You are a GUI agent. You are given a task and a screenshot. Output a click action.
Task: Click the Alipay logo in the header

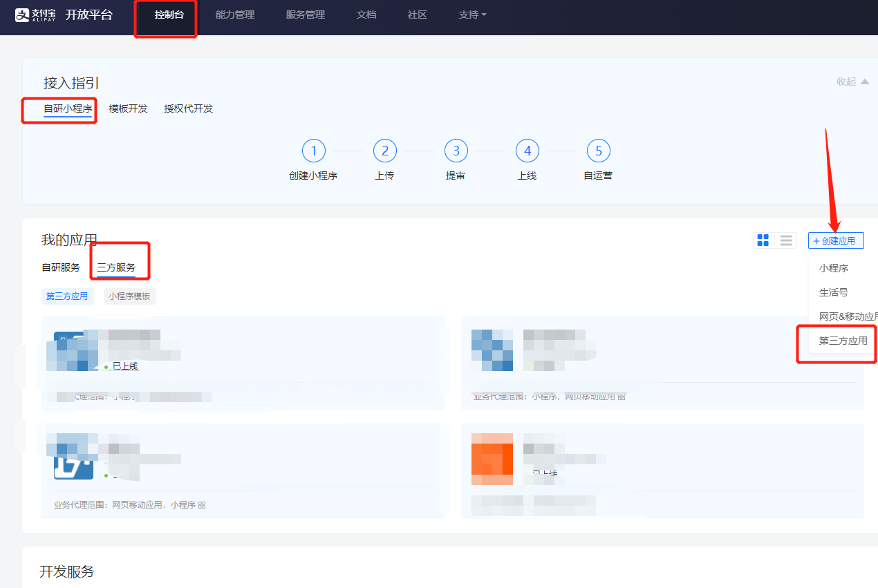tap(35, 15)
